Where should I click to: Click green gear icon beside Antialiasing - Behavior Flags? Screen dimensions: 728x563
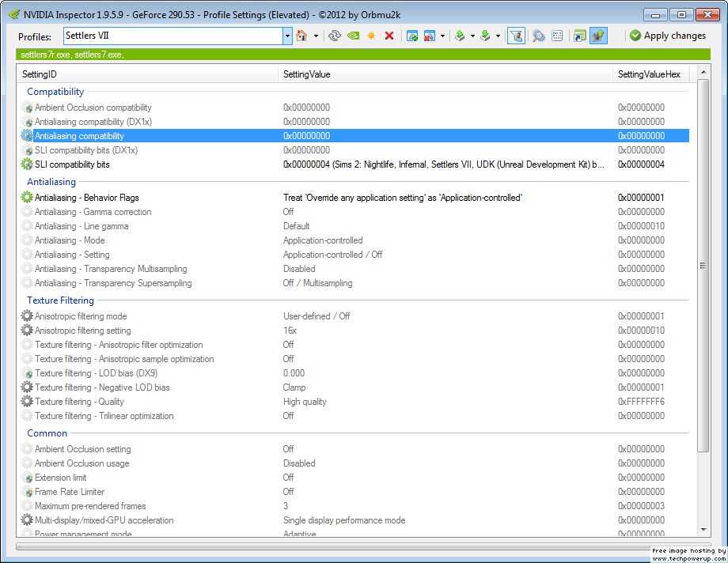pos(27,197)
